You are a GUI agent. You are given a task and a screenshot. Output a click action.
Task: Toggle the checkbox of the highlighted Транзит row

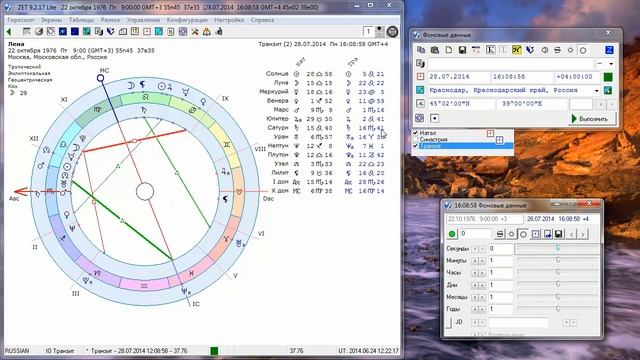click(416, 146)
